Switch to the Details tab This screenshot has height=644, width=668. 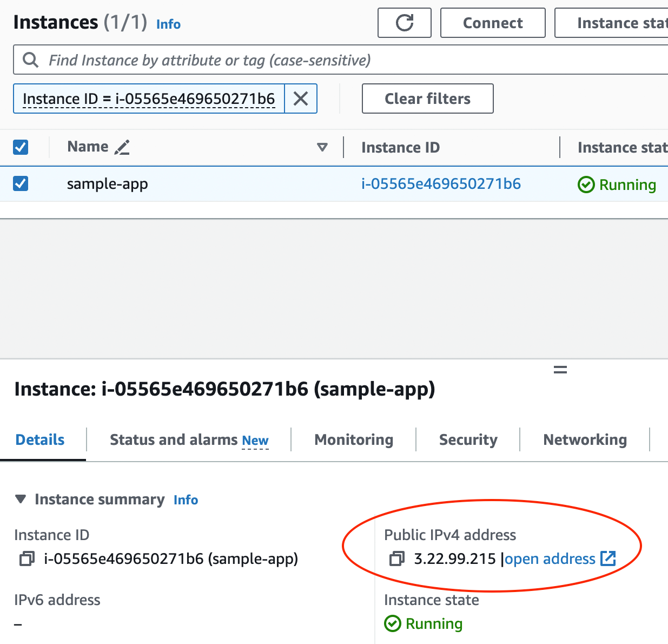40,439
